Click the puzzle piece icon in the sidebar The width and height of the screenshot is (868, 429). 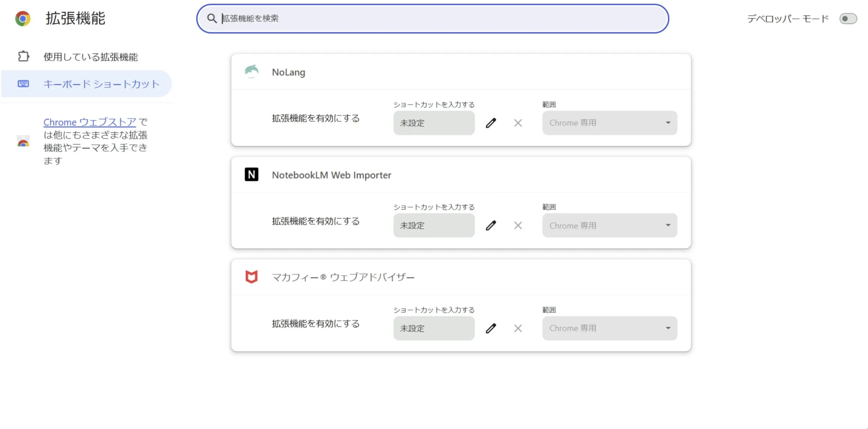[x=23, y=56]
